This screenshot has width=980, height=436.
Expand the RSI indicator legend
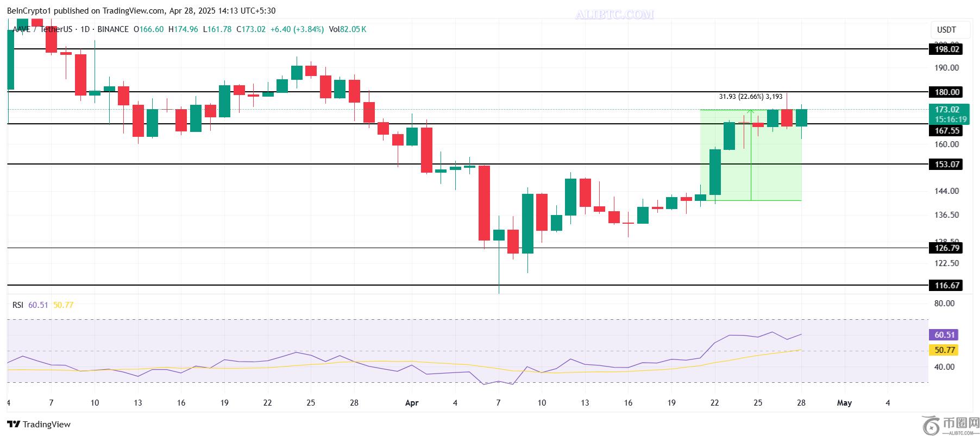tap(18, 305)
